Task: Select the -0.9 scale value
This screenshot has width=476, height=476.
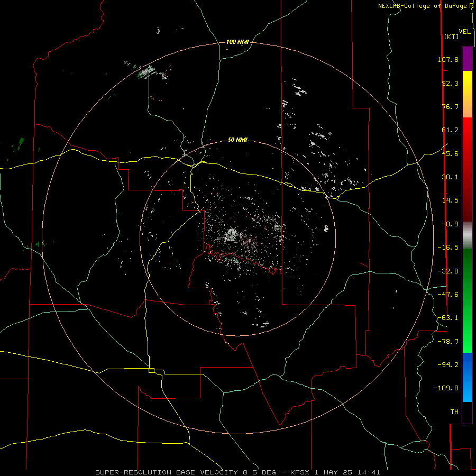Action: (x=450, y=224)
